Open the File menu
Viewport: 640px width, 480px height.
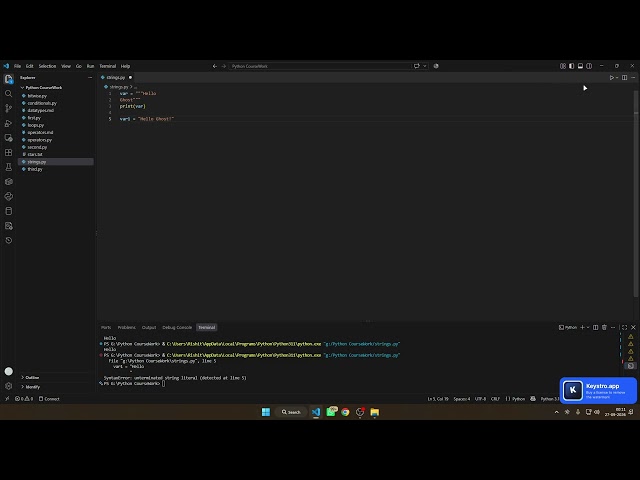[x=18, y=66]
